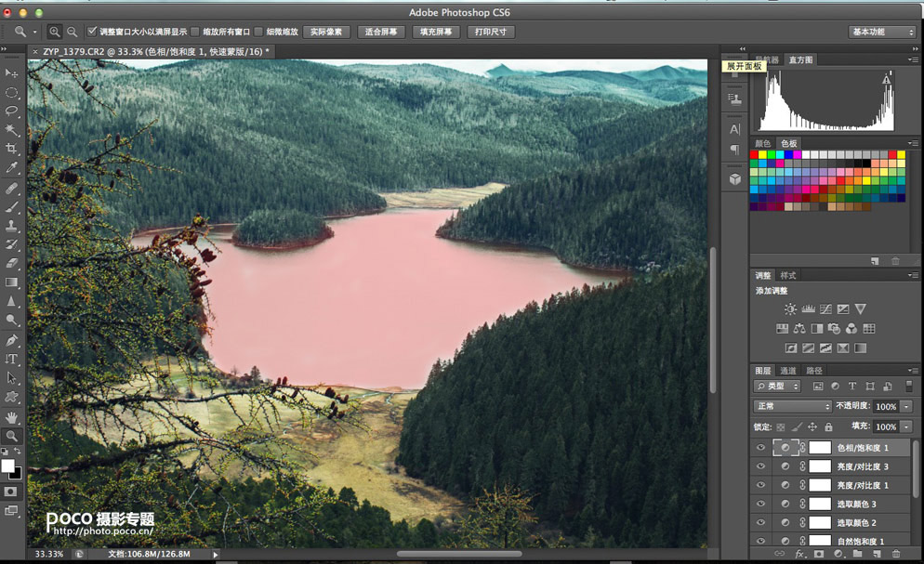This screenshot has height=564, width=924.
Task: Hide the 亮度/对比度 1 layer
Action: point(760,485)
